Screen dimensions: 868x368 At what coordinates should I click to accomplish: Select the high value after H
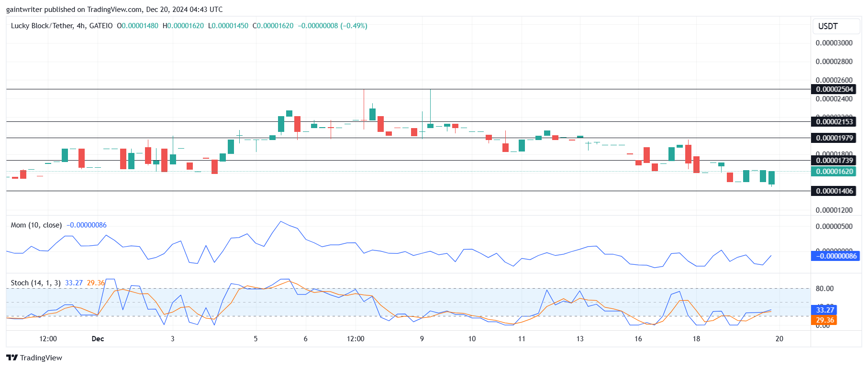(186, 26)
